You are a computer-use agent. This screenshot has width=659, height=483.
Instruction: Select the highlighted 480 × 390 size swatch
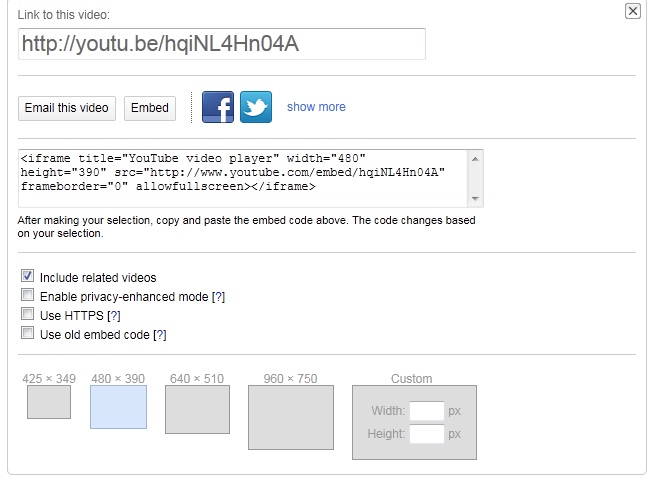click(x=119, y=407)
